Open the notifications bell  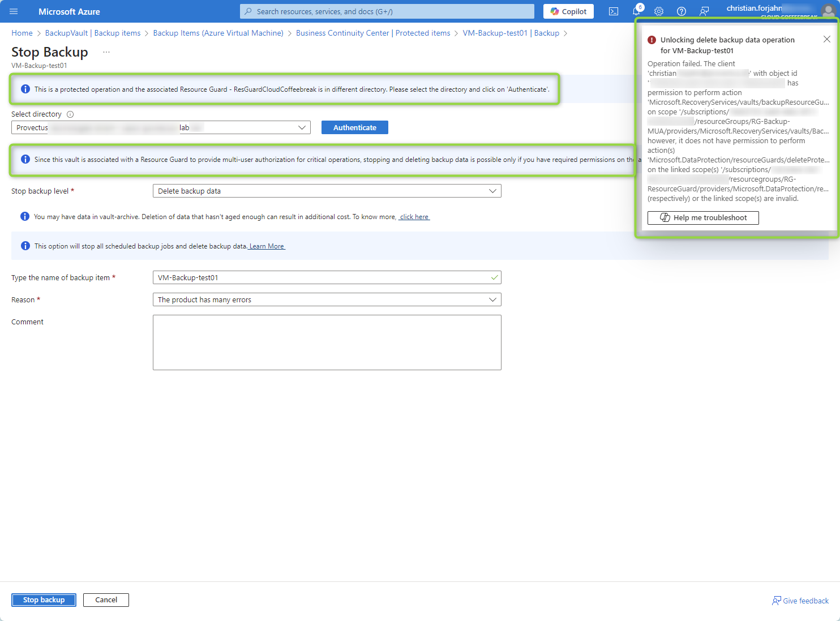click(x=637, y=11)
